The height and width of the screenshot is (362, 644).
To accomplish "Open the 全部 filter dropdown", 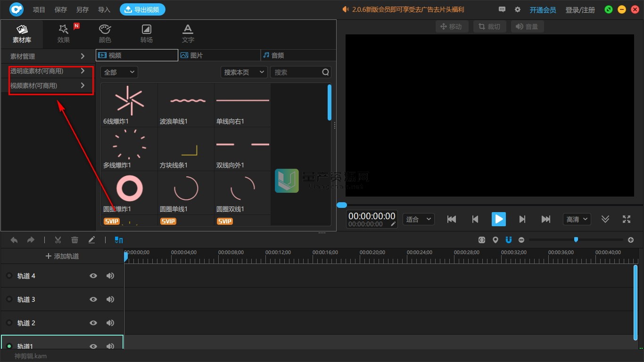I will [119, 72].
